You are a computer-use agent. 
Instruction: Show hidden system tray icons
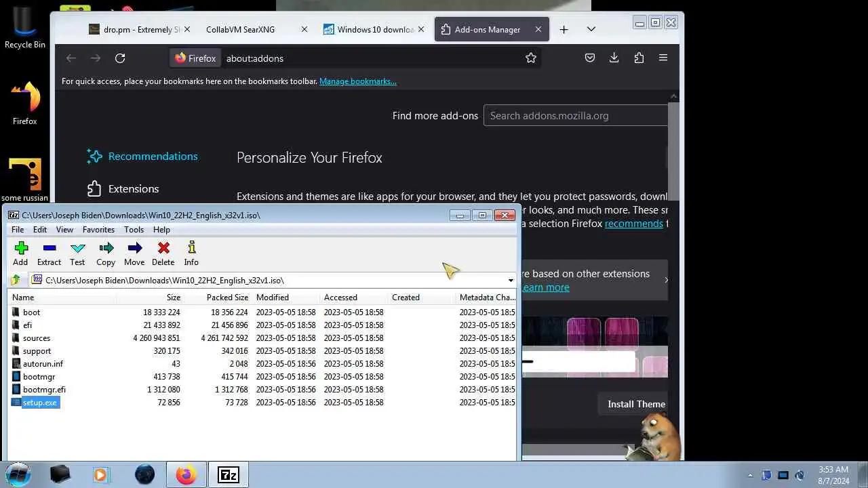[750, 475]
